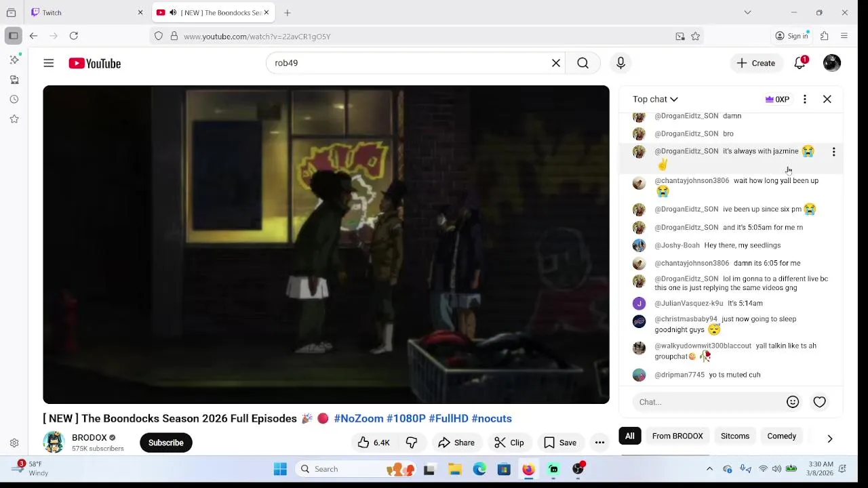Viewport: 868px width, 488px height.
Task: Run search with the magnifier button
Action: (x=583, y=63)
